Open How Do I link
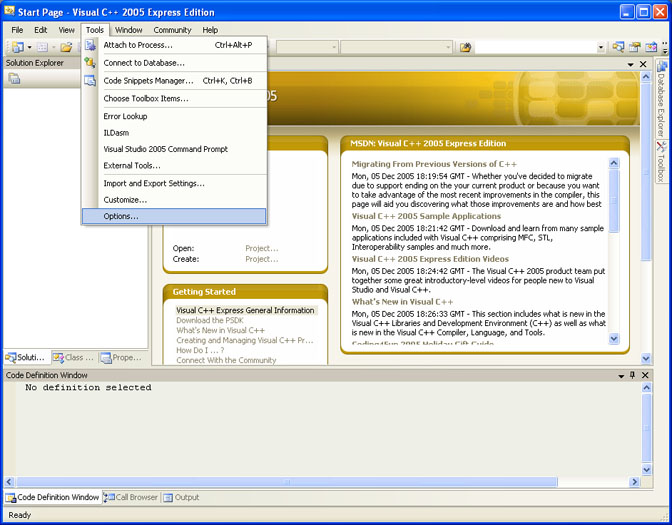672x525 pixels. pos(200,350)
